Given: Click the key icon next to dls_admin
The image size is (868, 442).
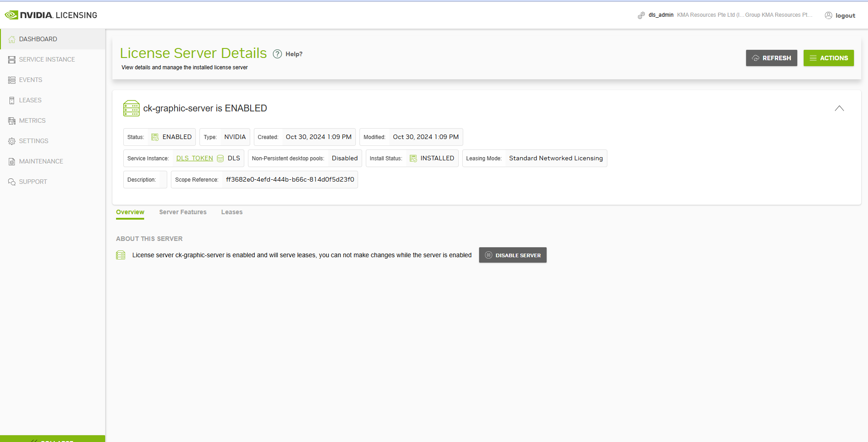Looking at the screenshot, I should pos(641,15).
